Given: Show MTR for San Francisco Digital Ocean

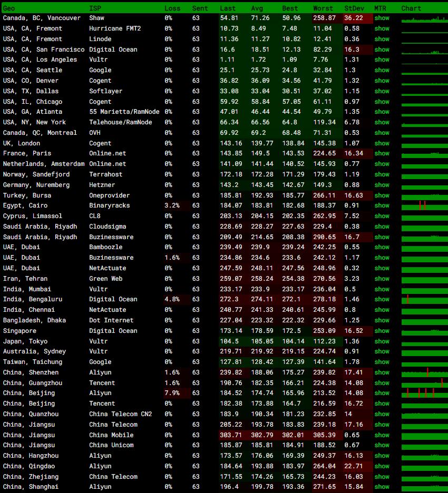Looking at the screenshot, I should tap(382, 50).
